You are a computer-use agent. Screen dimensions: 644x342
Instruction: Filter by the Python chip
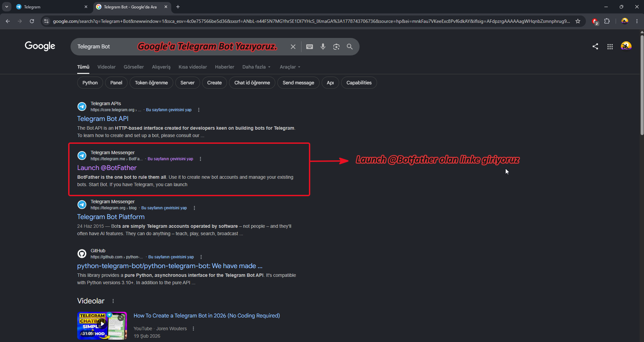tap(90, 83)
